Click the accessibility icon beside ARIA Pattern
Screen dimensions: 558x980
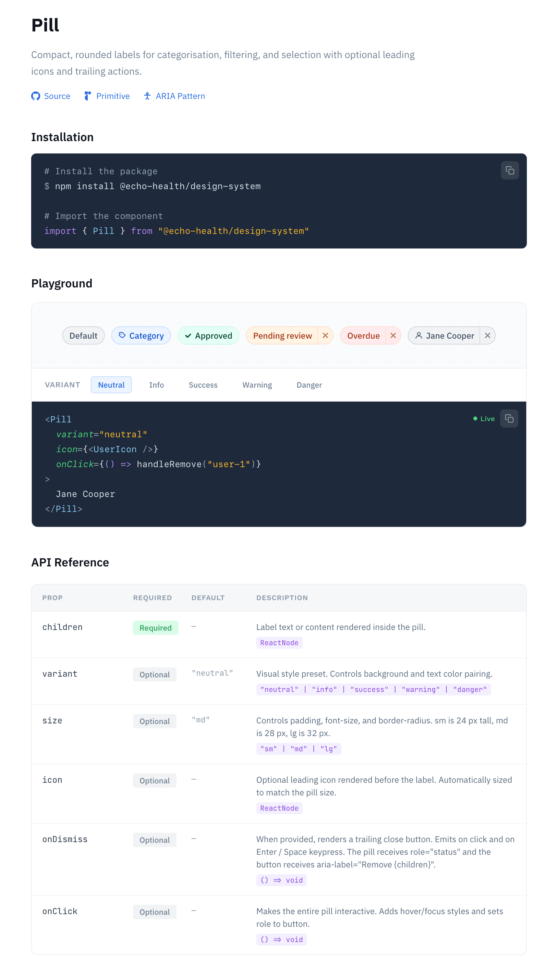tap(147, 96)
